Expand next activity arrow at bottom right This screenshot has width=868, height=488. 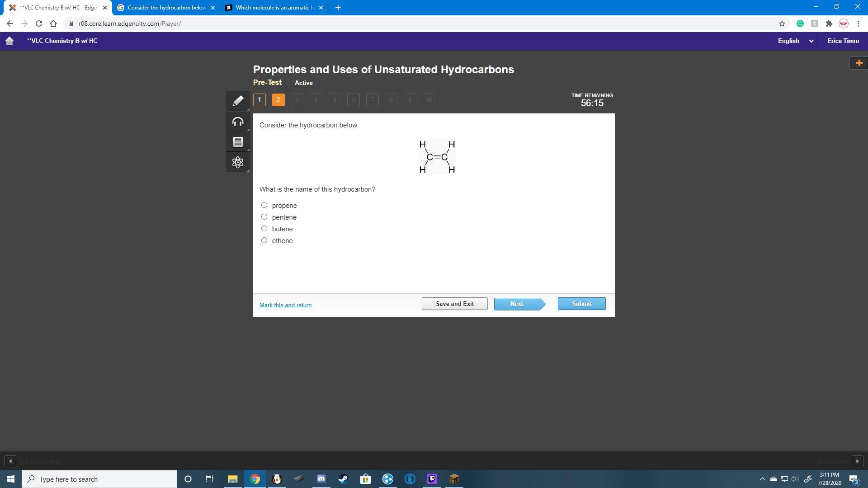(x=857, y=461)
